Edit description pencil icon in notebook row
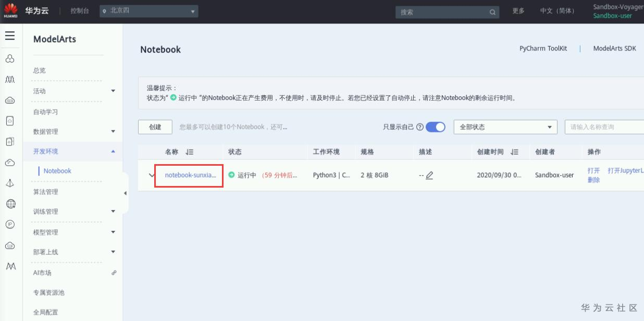This screenshot has height=321, width=644. (x=429, y=176)
